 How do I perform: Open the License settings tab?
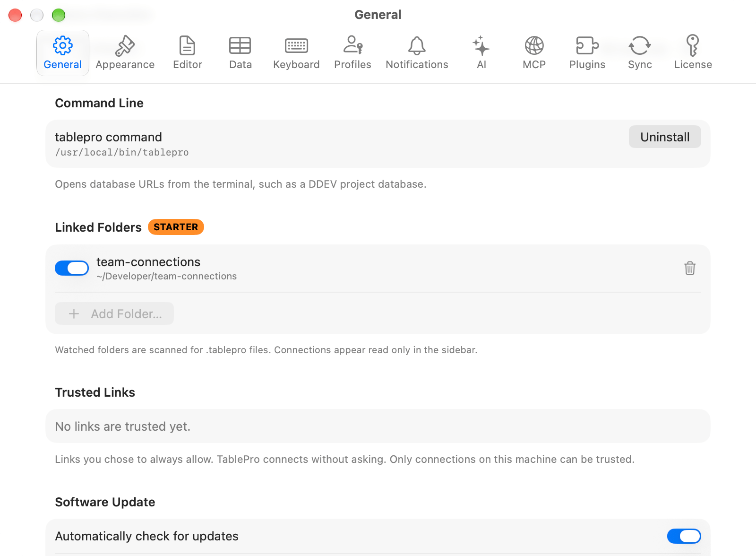pos(693,52)
